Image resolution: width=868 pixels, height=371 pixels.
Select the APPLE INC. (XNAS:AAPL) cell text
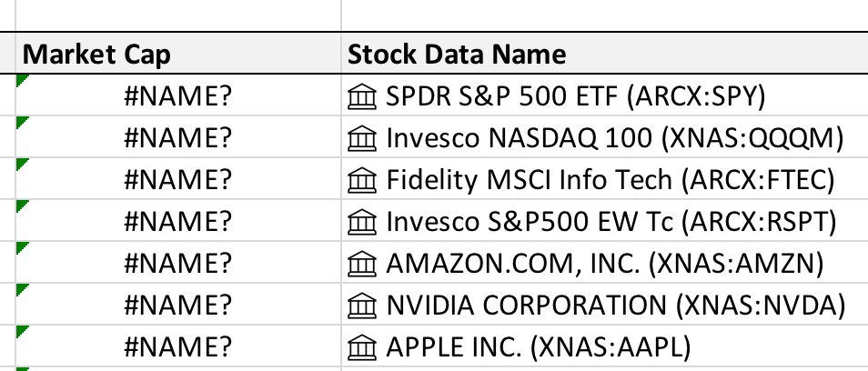(538, 347)
